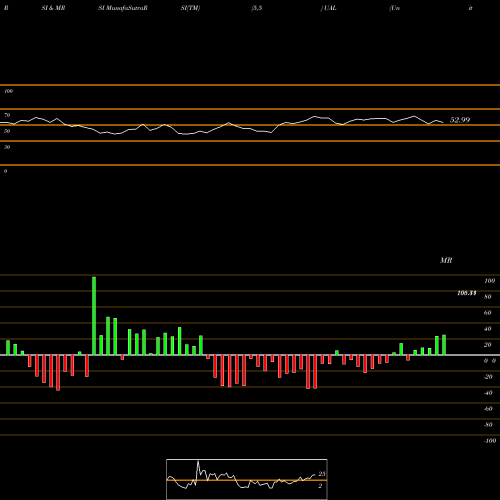Click the 'MunafaSutraR' text in header
The width and height of the screenshot is (500, 500).
click(x=127, y=8)
